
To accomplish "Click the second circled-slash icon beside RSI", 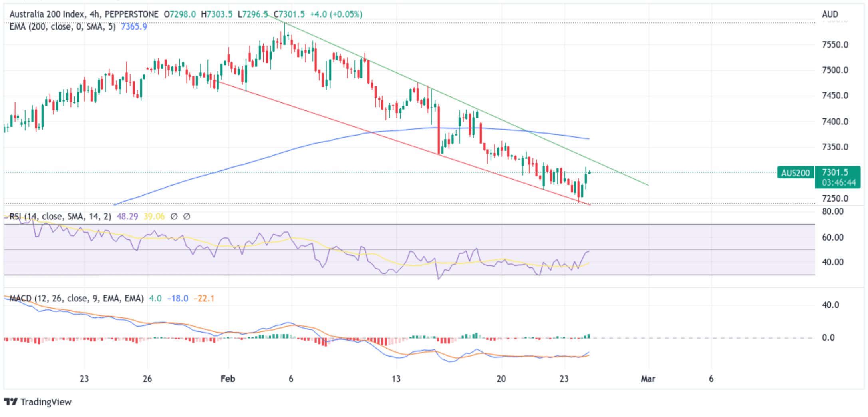I will tap(187, 217).
